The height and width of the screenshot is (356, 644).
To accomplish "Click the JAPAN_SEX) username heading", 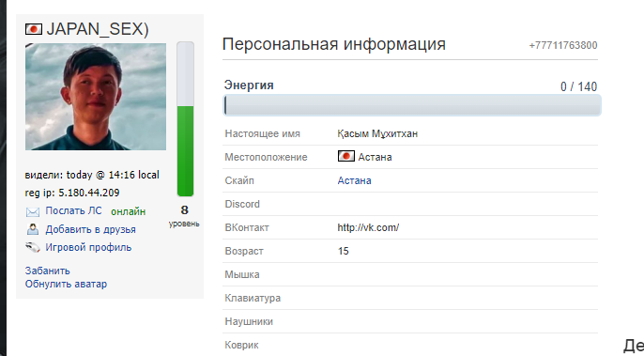I will (98, 29).
